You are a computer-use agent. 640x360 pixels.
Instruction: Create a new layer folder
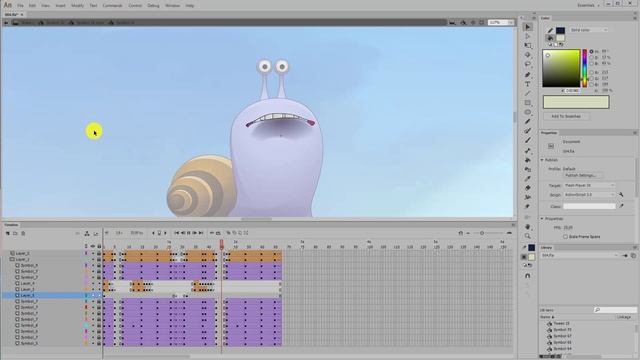(x=15, y=233)
